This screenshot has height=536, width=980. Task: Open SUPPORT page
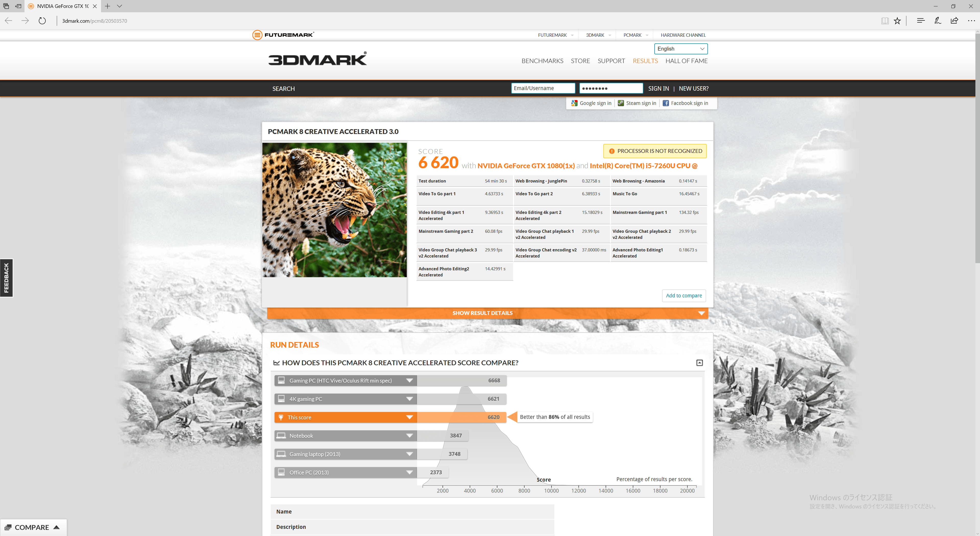pyautogui.click(x=611, y=61)
